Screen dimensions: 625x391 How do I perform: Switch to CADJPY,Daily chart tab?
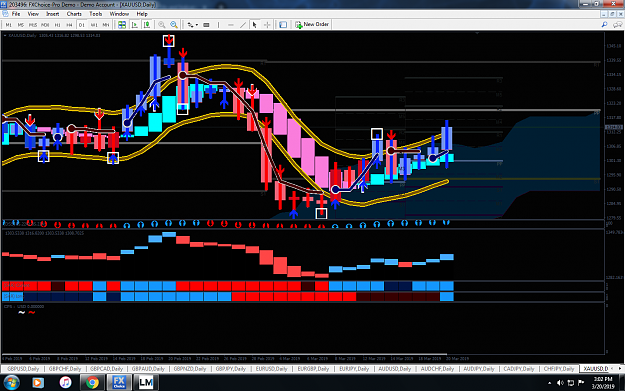point(519,369)
